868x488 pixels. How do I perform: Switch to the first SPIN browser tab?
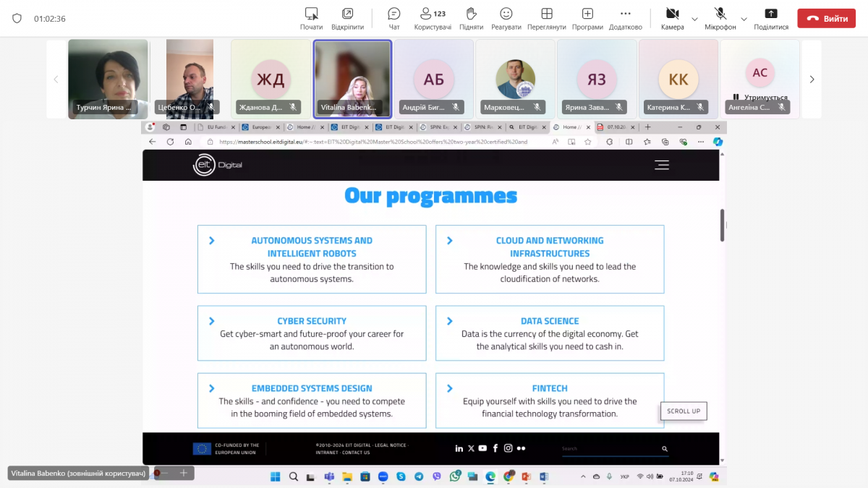pyautogui.click(x=438, y=127)
